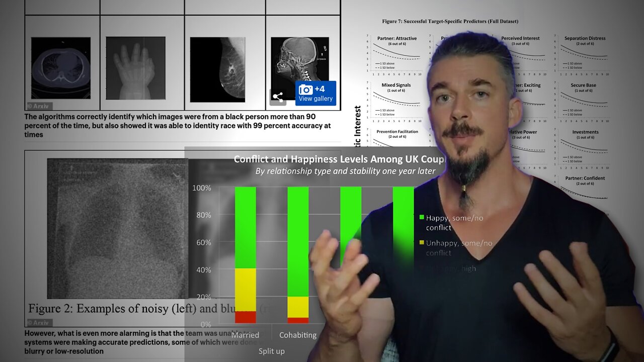This screenshot has width=644, height=362.
Task: Click the green segment of Married bar
Action: [246, 228]
